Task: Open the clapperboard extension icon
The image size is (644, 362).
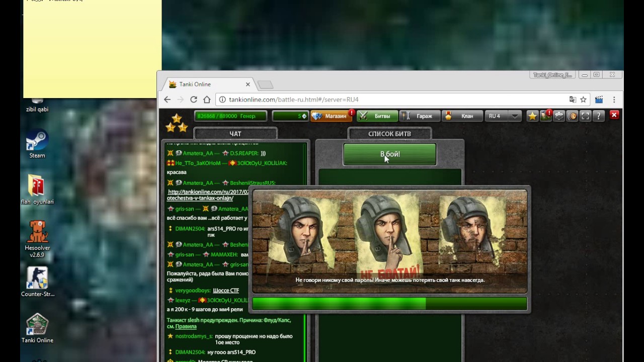Action: click(599, 100)
